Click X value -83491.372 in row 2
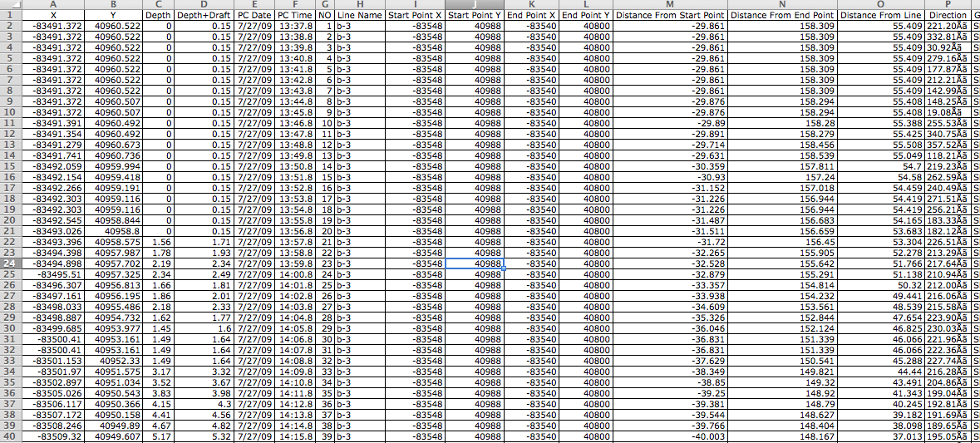This screenshot has width=980, height=443. coord(53,26)
